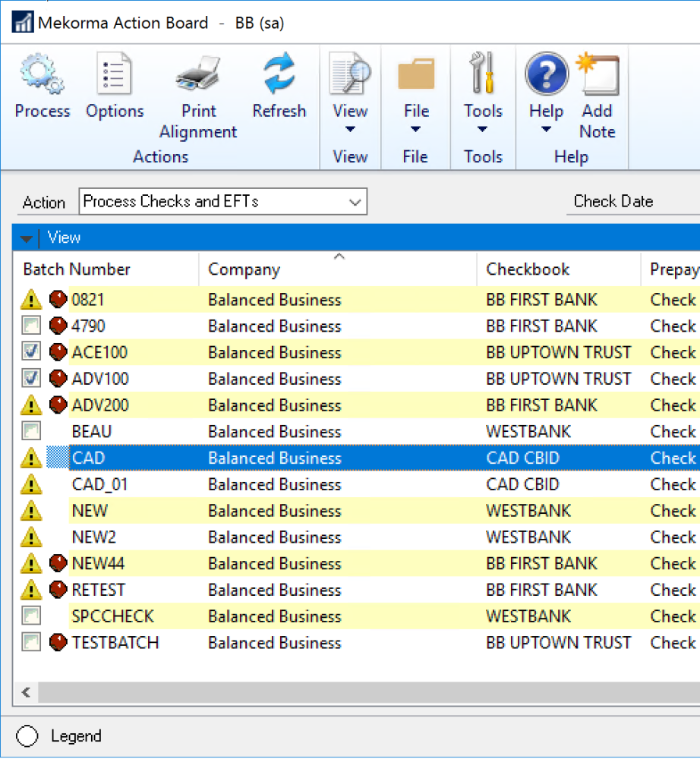Click the warning icon on NEW2

click(31, 537)
